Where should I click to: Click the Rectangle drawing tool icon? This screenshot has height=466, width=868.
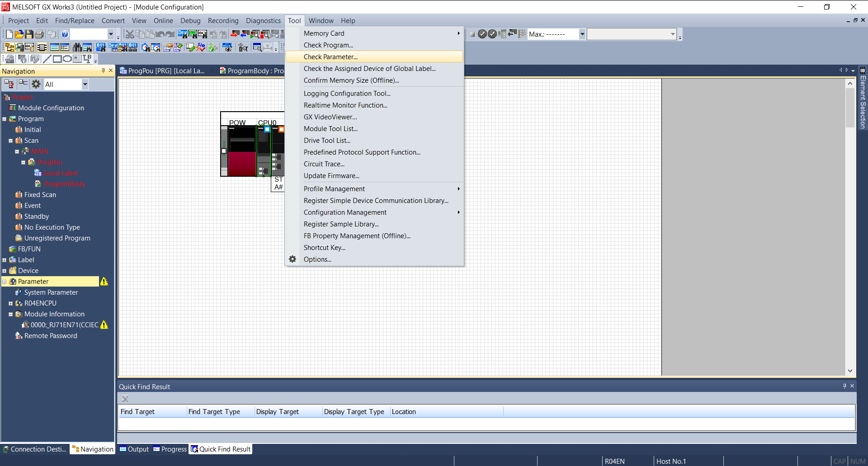[57, 59]
